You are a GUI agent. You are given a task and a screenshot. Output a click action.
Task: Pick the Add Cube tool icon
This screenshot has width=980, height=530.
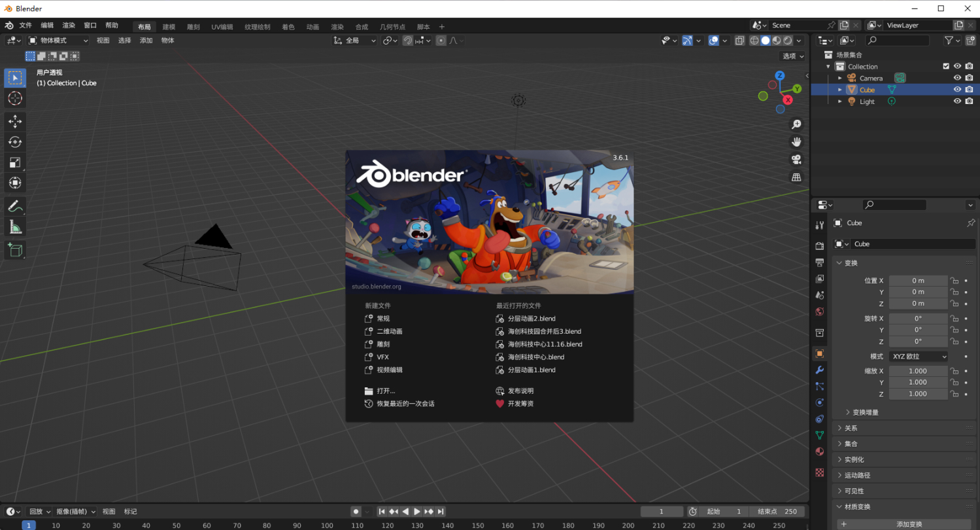[x=15, y=249]
